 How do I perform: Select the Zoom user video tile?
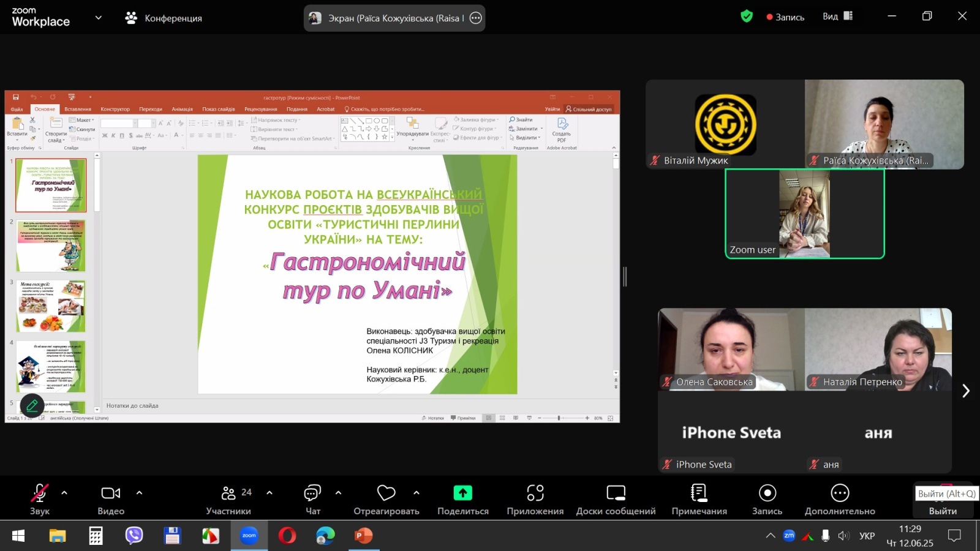tap(805, 214)
